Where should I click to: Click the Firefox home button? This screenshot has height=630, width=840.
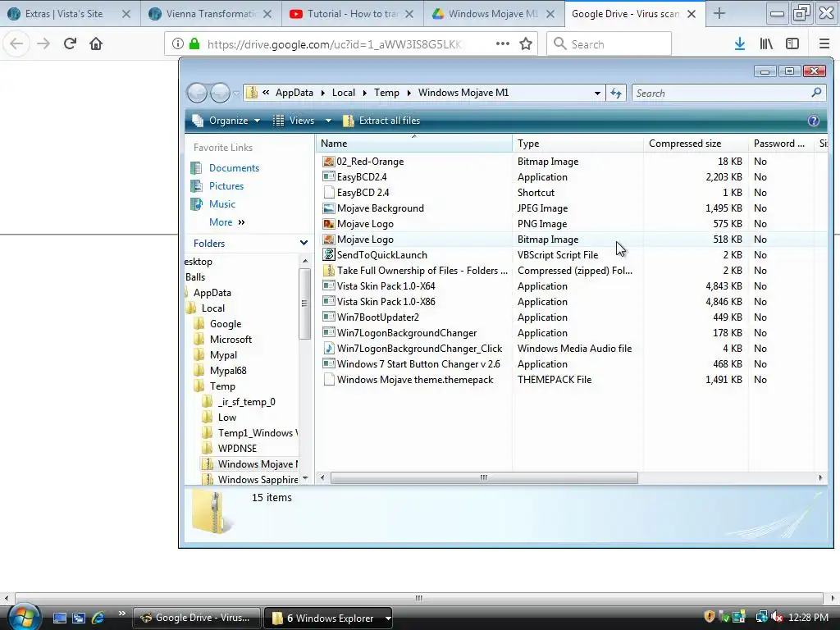(96, 44)
